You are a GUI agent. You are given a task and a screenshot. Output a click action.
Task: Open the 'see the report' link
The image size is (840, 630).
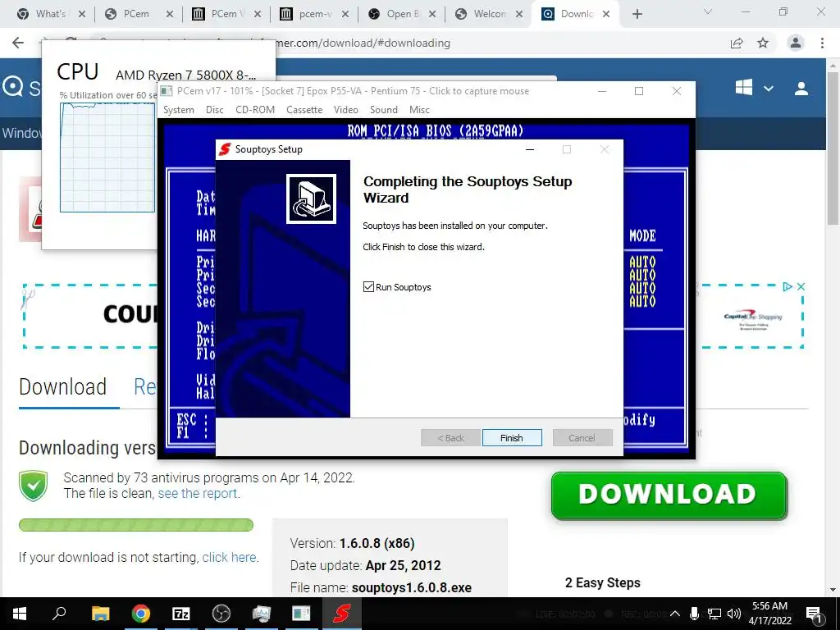[x=199, y=493]
